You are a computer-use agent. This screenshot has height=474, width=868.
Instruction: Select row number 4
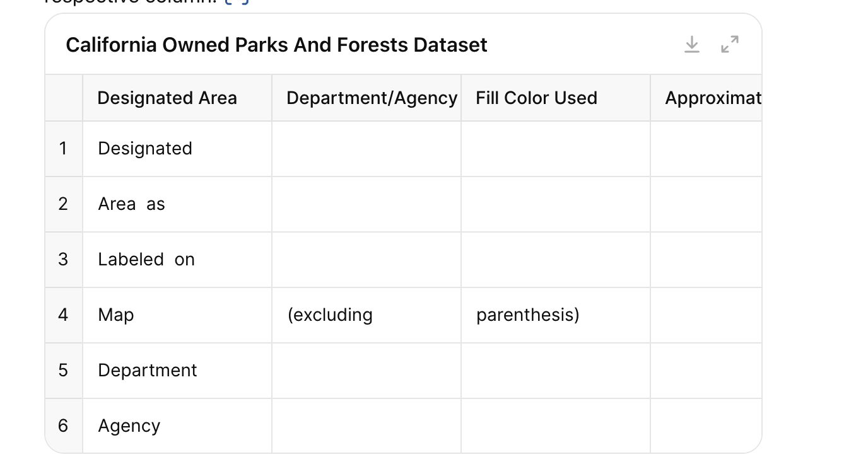point(63,315)
